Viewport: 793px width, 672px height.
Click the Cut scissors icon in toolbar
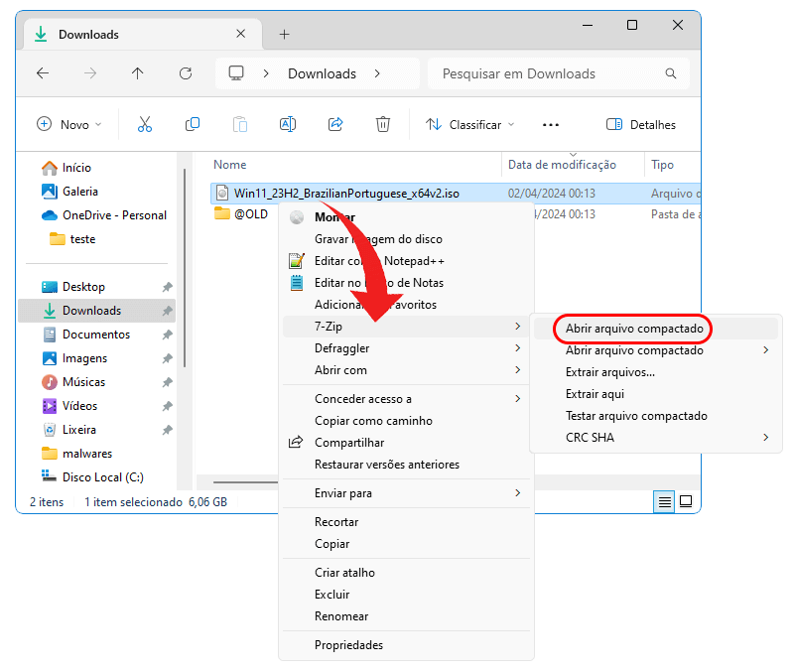pyautogui.click(x=145, y=124)
